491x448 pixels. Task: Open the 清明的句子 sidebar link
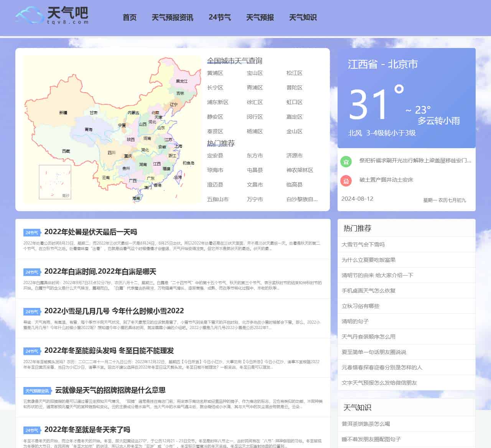355,321
